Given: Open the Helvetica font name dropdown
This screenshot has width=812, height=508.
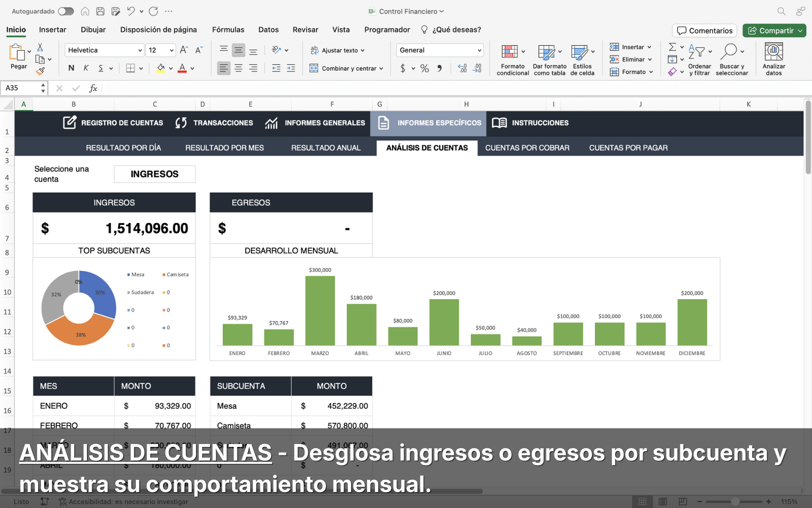Looking at the screenshot, I should (x=140, y=50).
